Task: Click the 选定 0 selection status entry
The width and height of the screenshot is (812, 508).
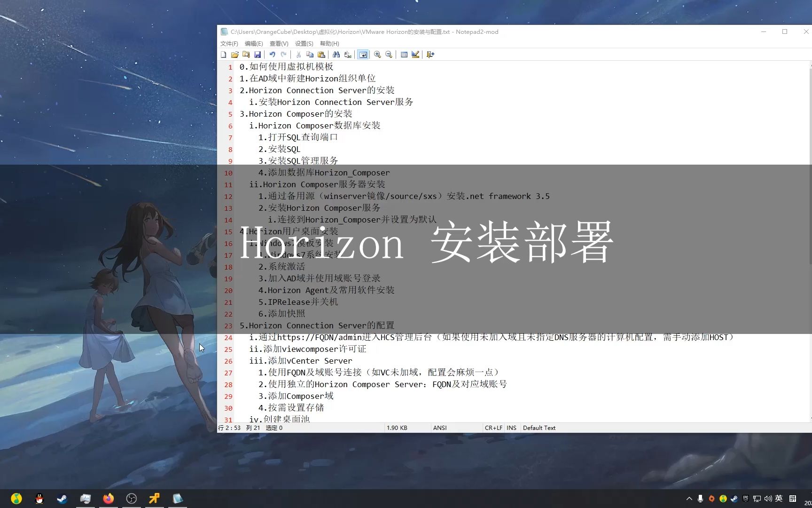Action: click(x=274, y=428)
